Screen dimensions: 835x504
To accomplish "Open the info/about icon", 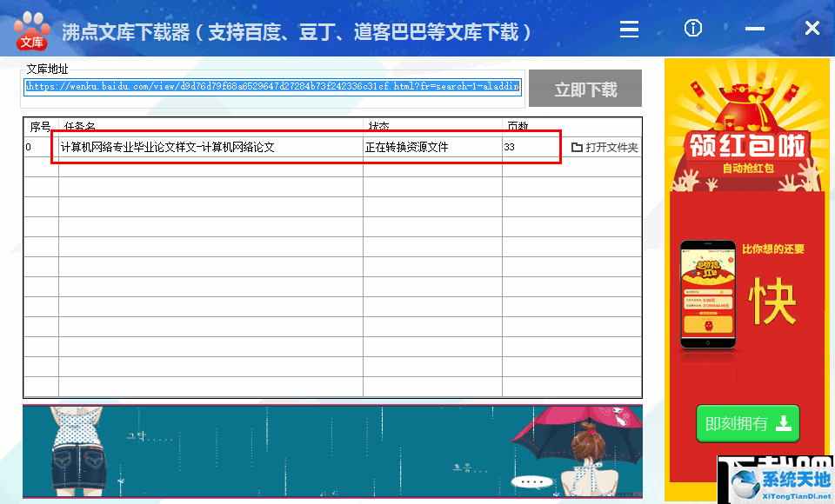I will tap(693, 28).
